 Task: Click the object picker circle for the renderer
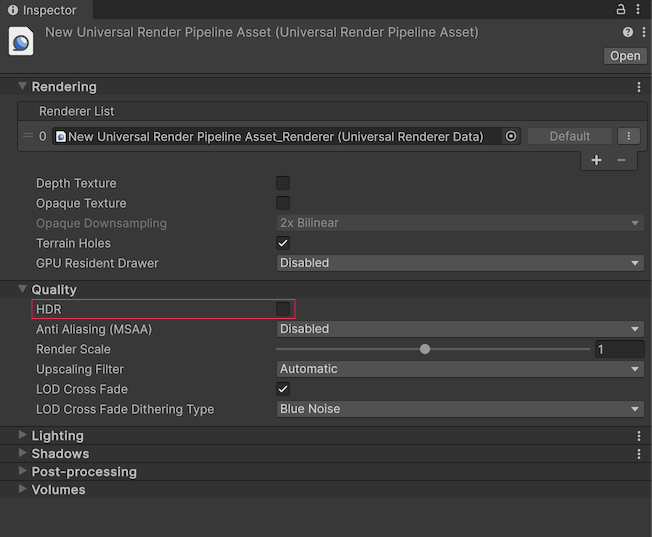[x=511, y=136]
